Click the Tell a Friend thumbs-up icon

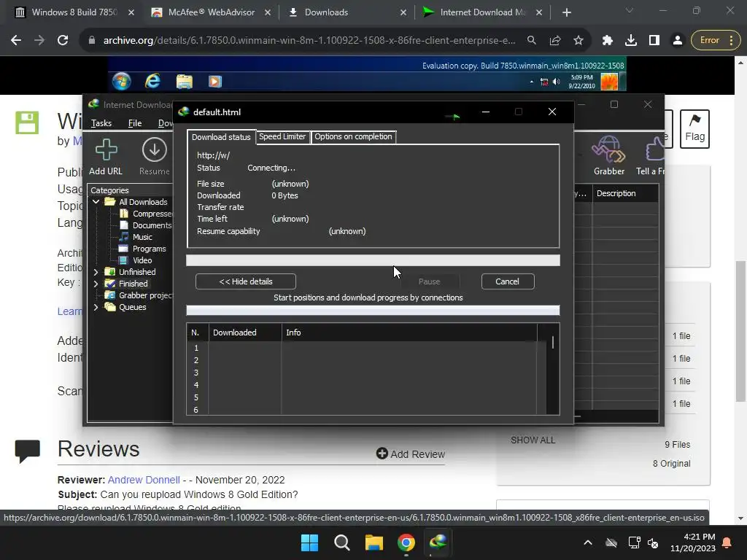(x=654, y=149)
